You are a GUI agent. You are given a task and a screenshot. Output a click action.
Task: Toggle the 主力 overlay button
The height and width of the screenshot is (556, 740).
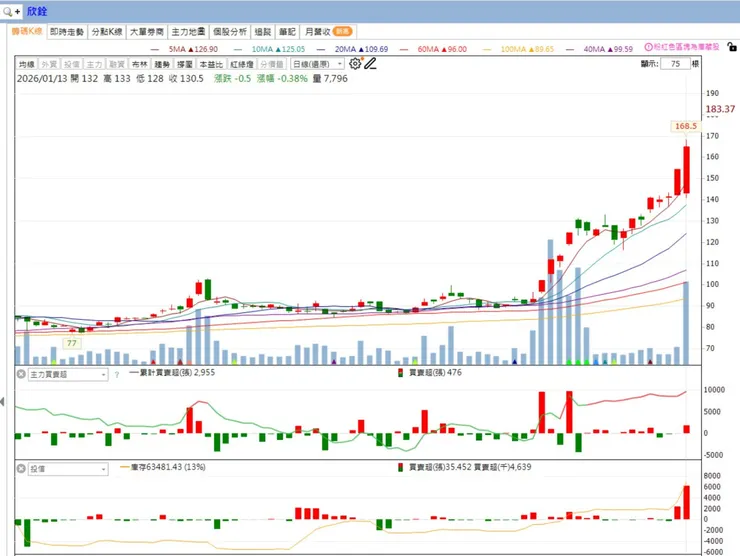[94, 64]
